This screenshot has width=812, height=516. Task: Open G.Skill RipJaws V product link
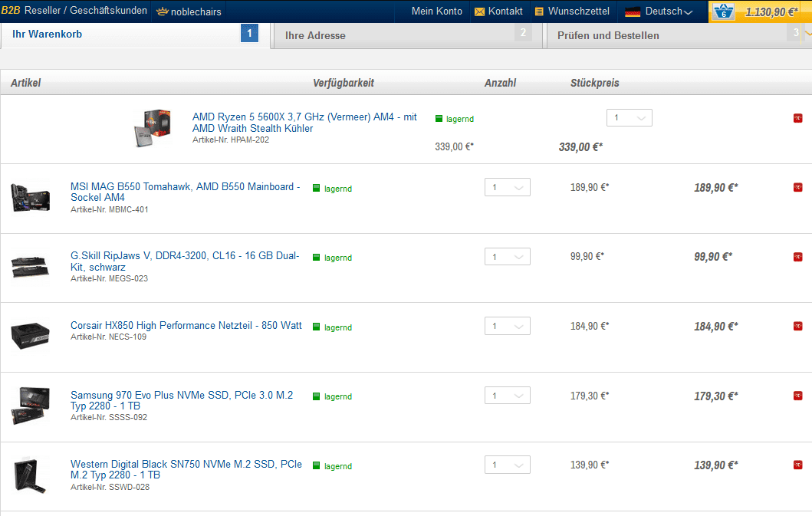click(x=185, y=261)
